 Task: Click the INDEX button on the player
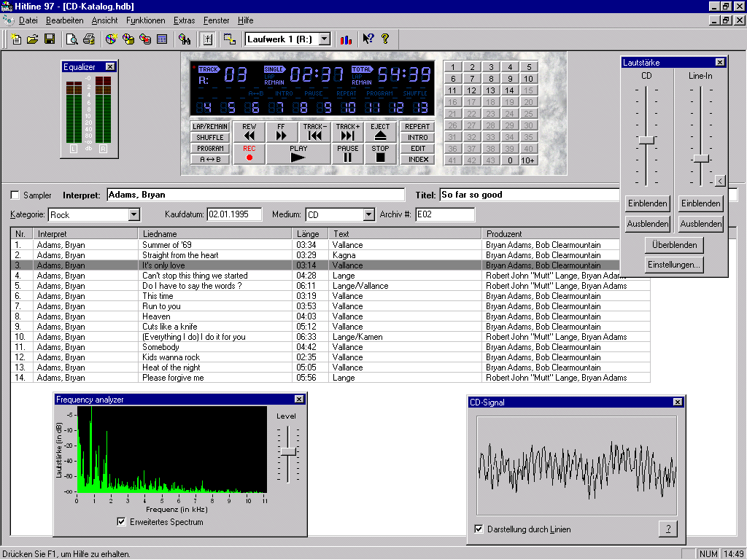(417, 160)
